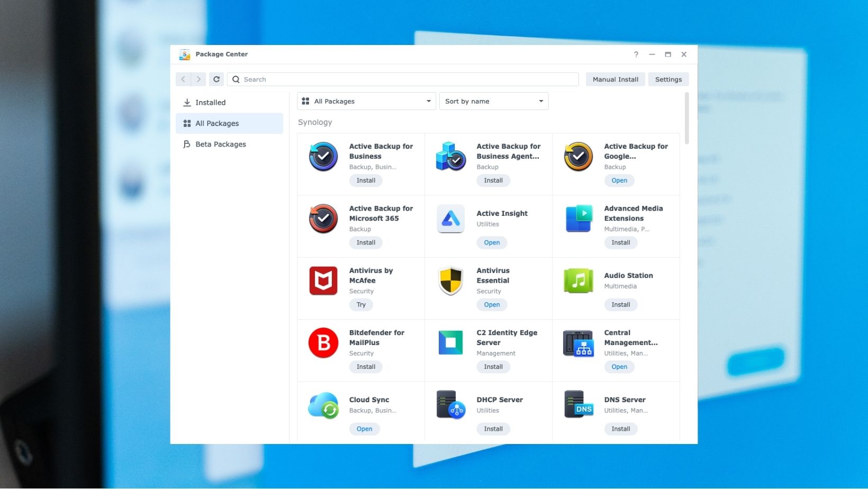Viewport: 868px width, 489px height.
Task: Install Active Backup for Business
Action: click(x=366, y=180)
